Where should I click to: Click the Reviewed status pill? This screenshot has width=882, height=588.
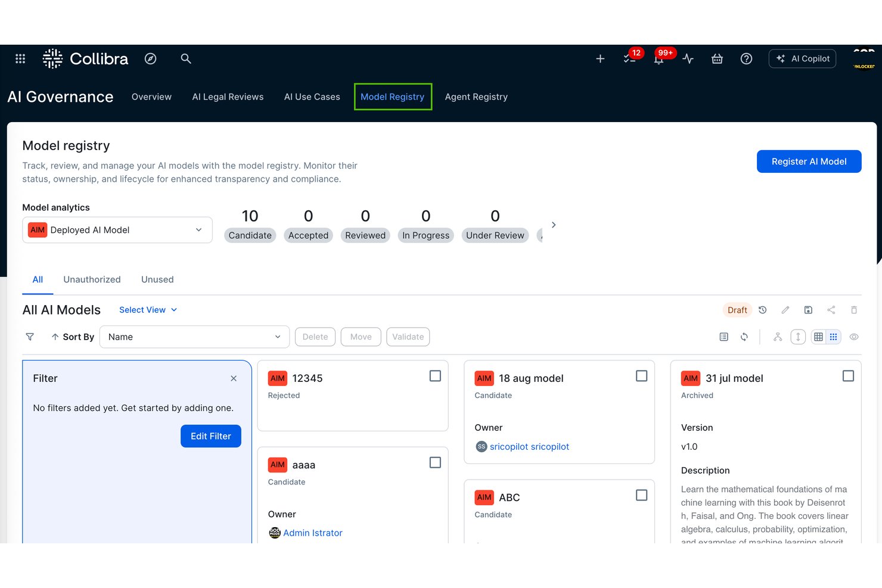[x=365, y=235]
